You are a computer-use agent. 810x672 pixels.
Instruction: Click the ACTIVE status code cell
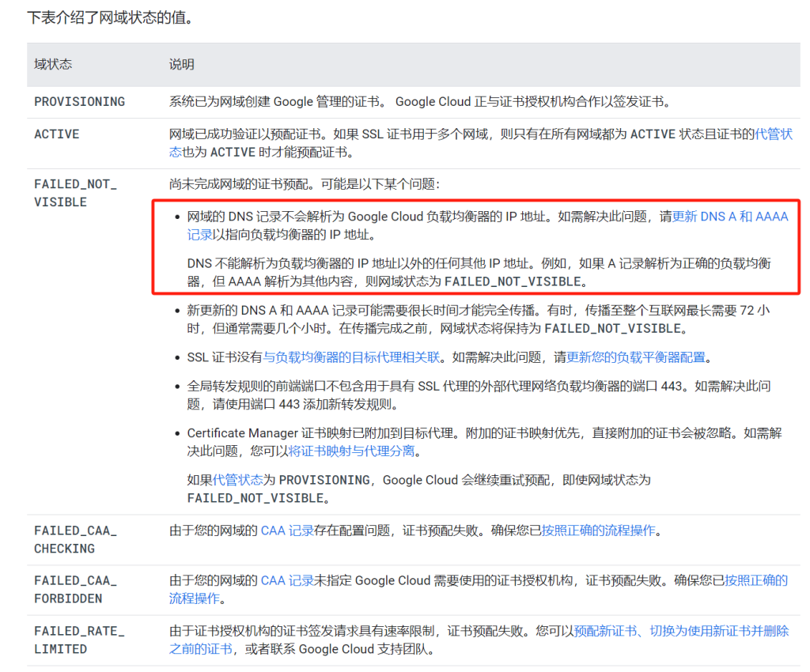coord(57,134)
